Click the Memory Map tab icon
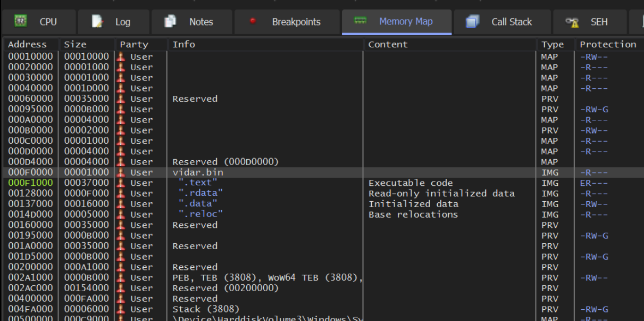The image size is (644, 321). point(361,21)
